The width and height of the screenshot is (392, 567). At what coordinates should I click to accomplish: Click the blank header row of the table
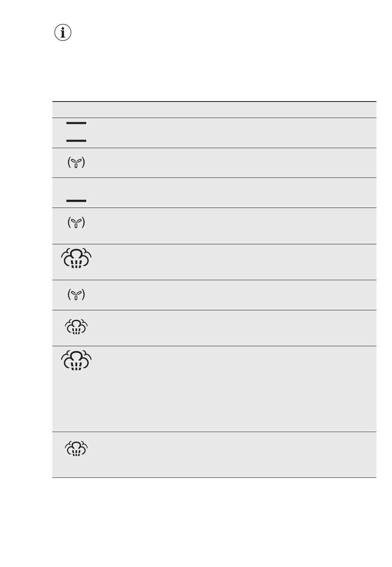pos(214,110)
